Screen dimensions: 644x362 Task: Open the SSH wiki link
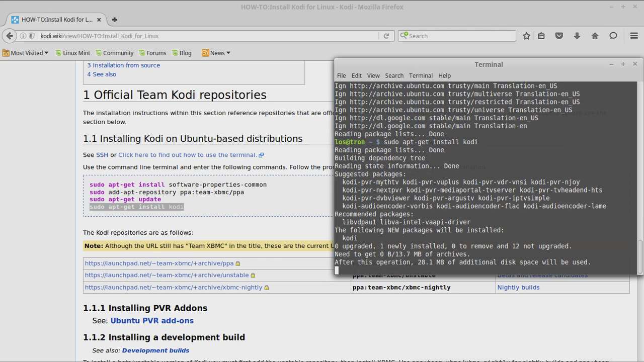tap(102, 155)
